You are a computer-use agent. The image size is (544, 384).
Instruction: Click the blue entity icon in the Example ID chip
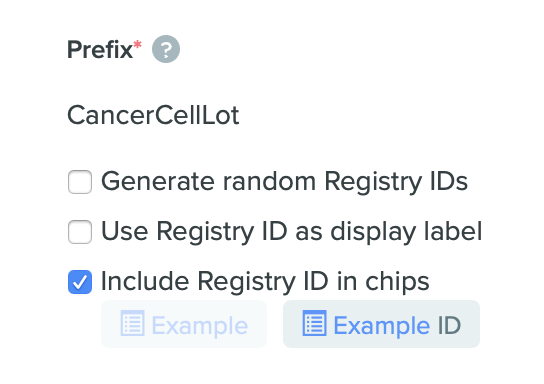pyautogui.click(x=314, y=323)
